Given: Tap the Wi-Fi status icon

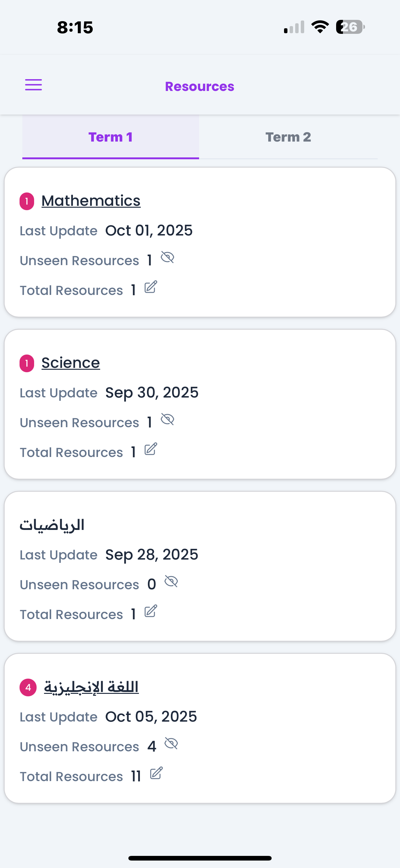Looking at the screenshot, I should point(320,27).
